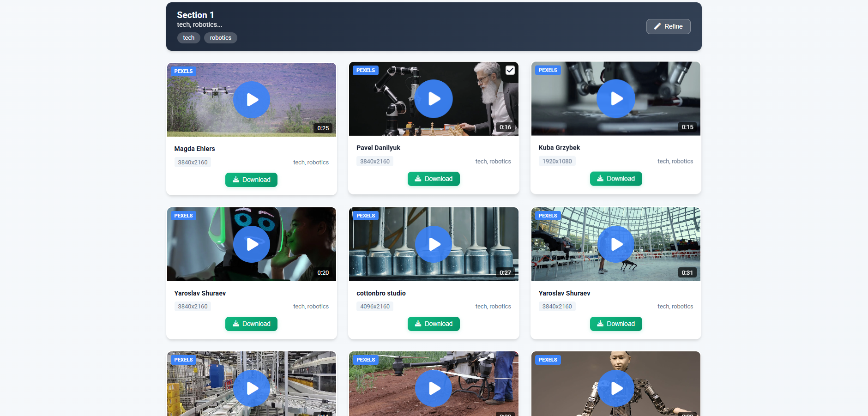Viewport: 868px width, 416px height.
Task: Select the robotics tag filter
Action: click(x=220, y=37)
